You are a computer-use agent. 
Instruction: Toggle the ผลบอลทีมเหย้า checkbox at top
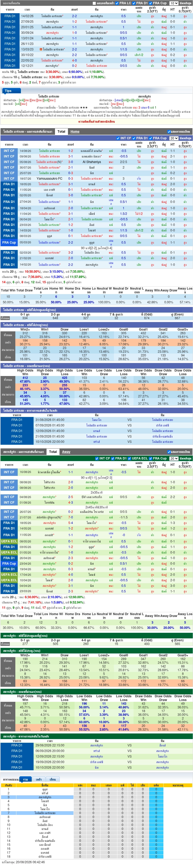coord(94,3)
